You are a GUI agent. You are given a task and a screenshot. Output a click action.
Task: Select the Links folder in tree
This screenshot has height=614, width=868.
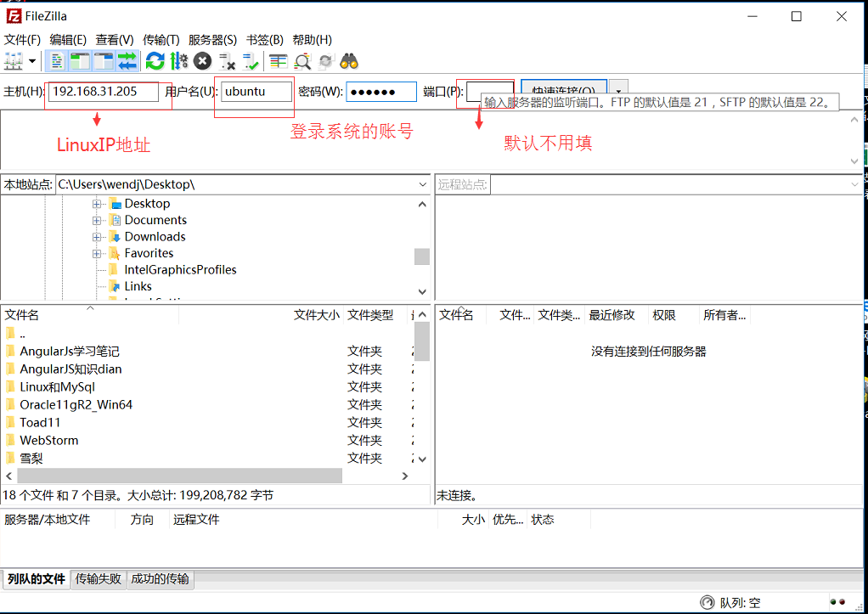coord(138,287)
